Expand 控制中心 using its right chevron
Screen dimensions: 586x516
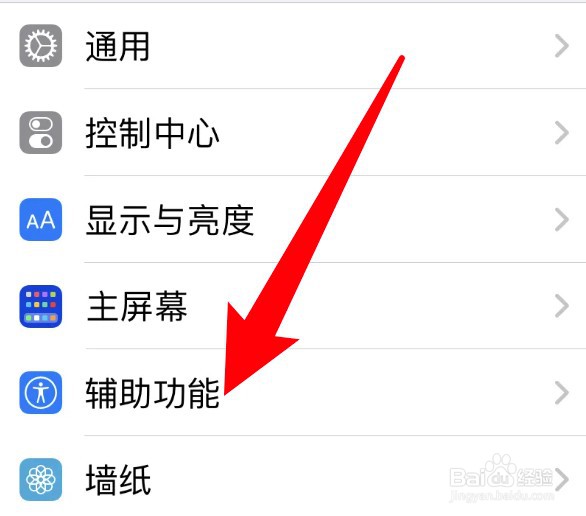(x=562, y=133)
